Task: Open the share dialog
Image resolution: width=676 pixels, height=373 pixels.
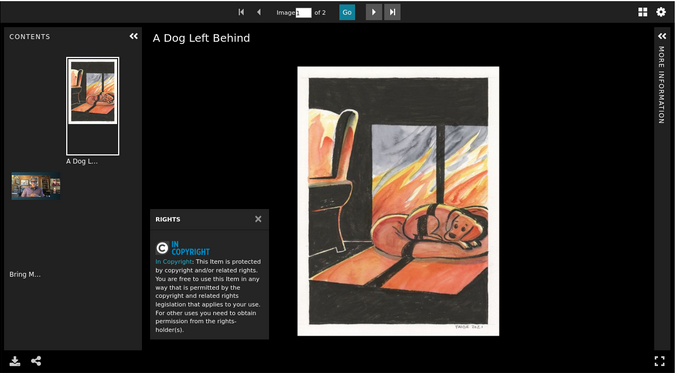Action: tap(36, 361)
